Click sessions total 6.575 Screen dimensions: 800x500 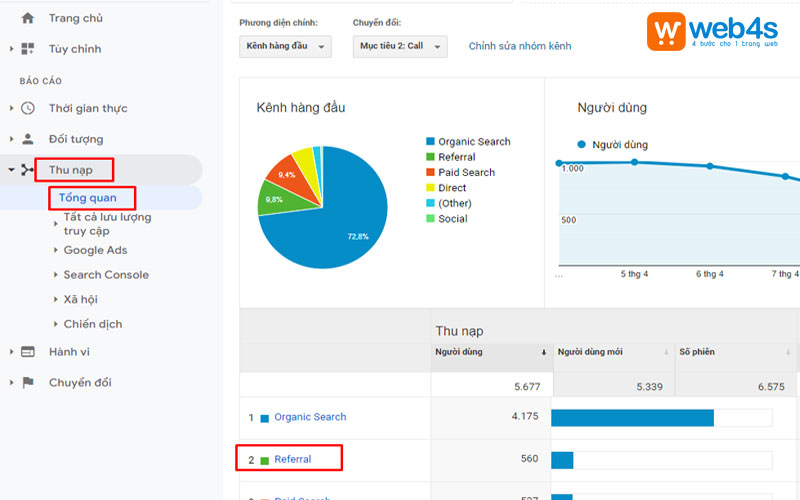771,386
